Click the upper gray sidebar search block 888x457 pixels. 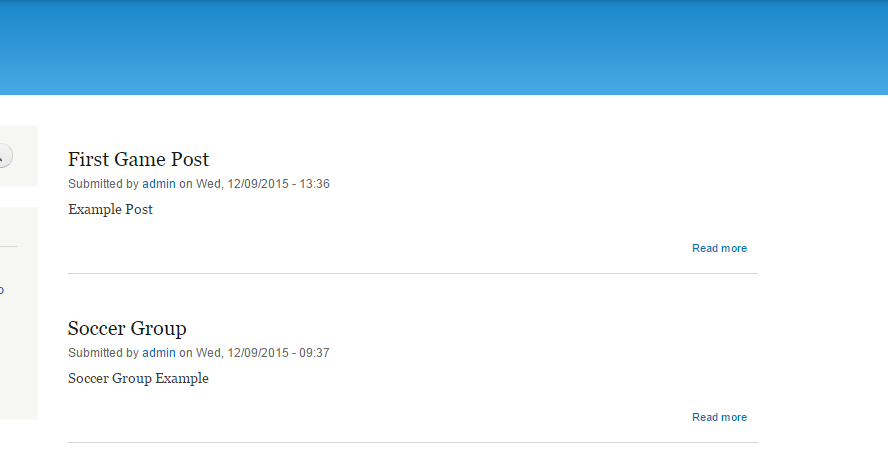click(19, 156)
